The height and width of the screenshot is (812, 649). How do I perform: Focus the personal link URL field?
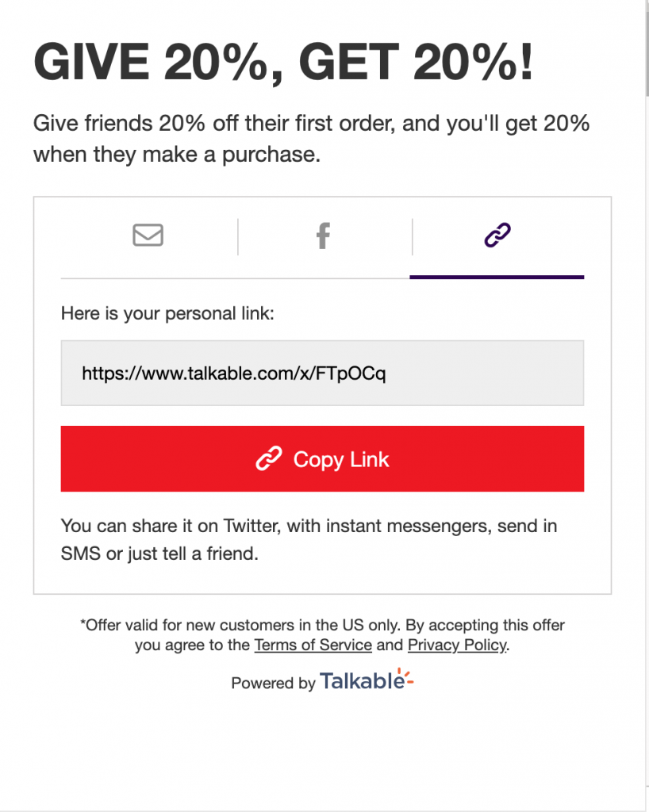322,373
